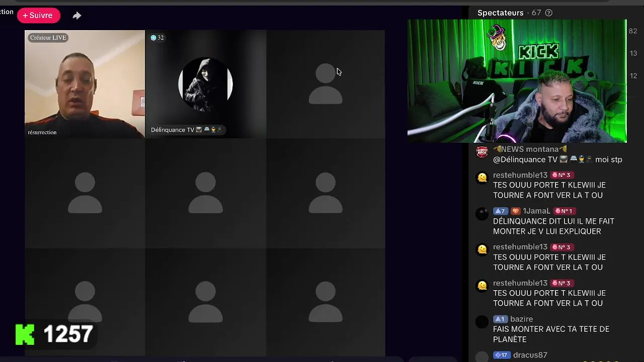Click the 1257 viewer counter overlay
644x362 pixels.
[x=68, y=334]
